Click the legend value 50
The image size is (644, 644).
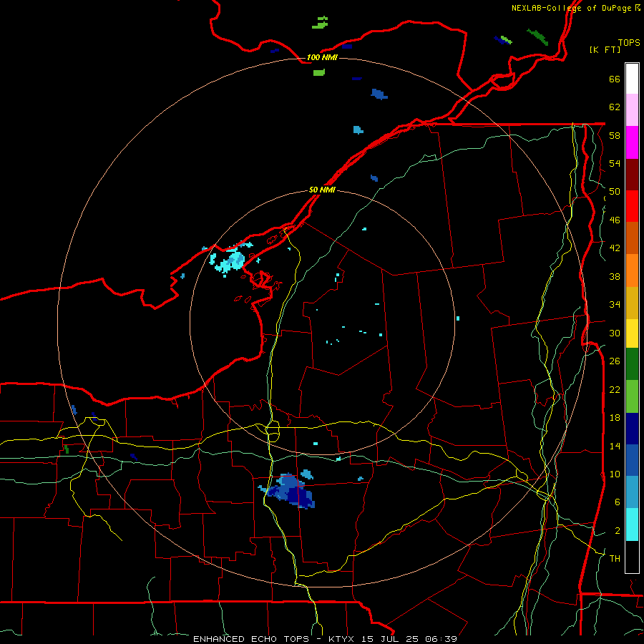tap(615, 192)
